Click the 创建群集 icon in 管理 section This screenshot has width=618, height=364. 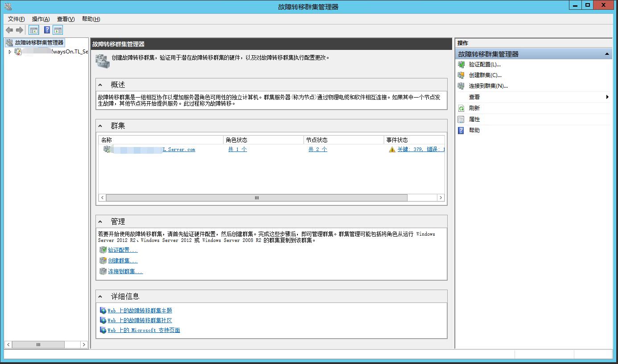(x=103, y=261)
